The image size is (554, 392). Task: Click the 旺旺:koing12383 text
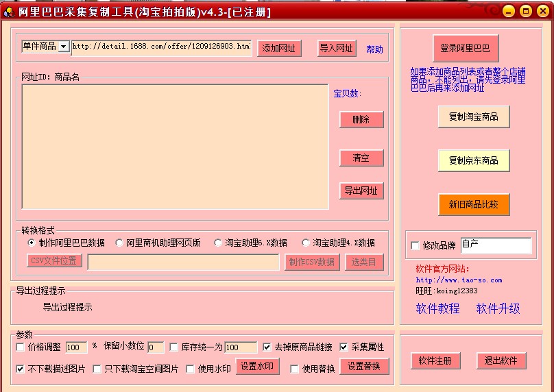[446, 291]
